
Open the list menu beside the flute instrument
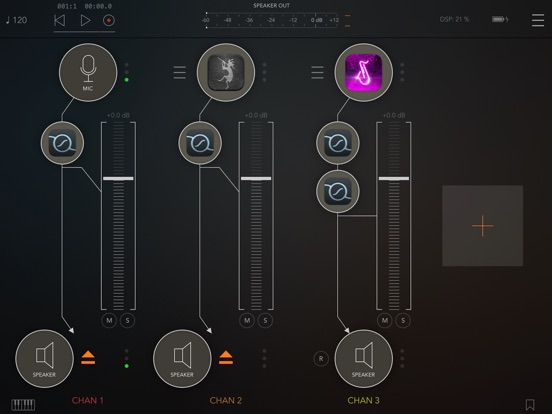coord(180,73)
